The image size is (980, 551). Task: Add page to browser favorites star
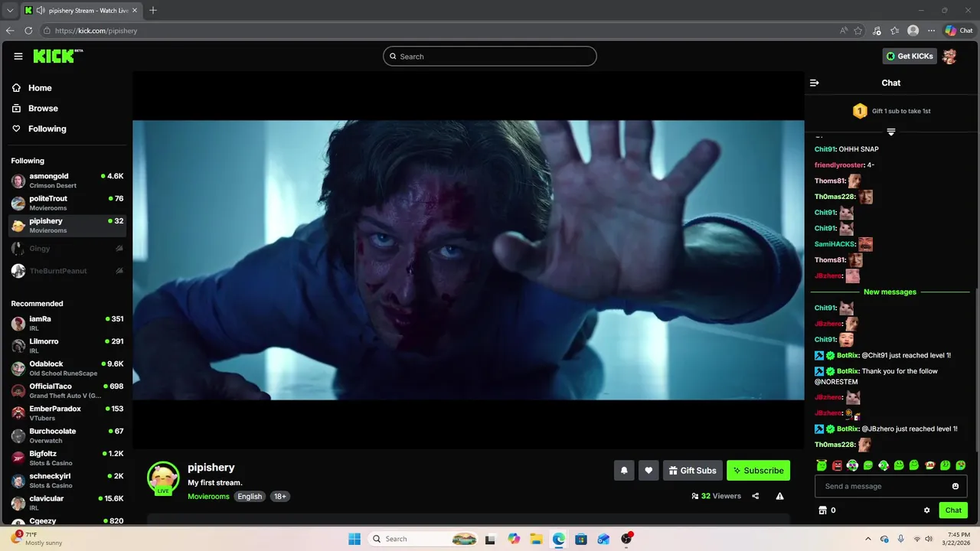pos(858,31)
